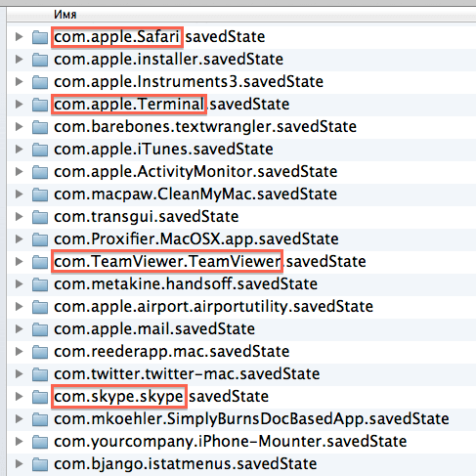Click the com.apple.Instruments3.savedState folder icon

[40, 82]
